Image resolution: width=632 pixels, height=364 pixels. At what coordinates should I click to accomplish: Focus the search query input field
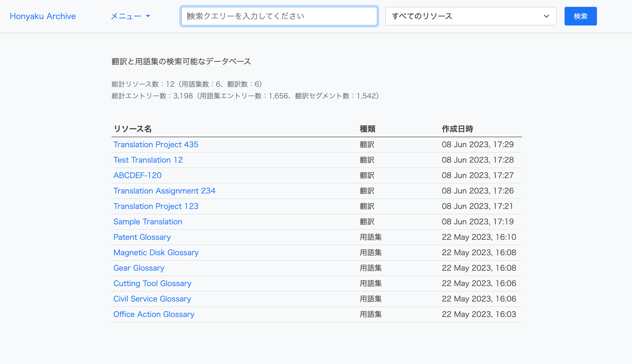pos(279,16)
